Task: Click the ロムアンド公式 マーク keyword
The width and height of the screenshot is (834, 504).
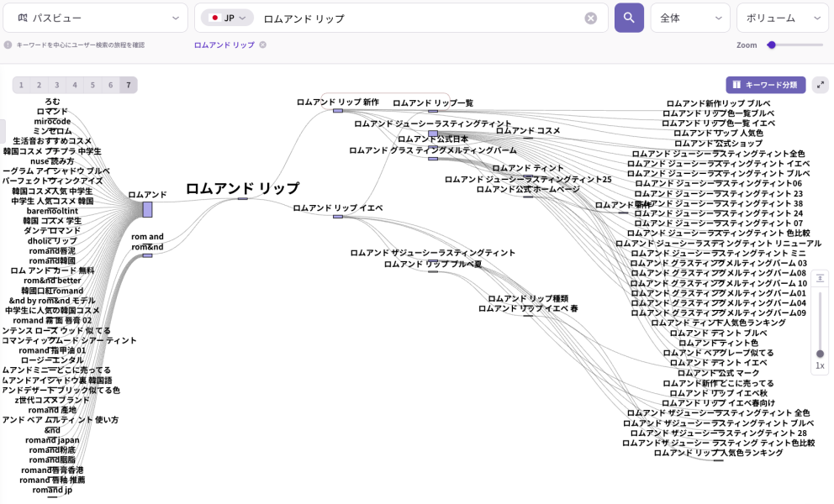Action: [x=718, y=373]
